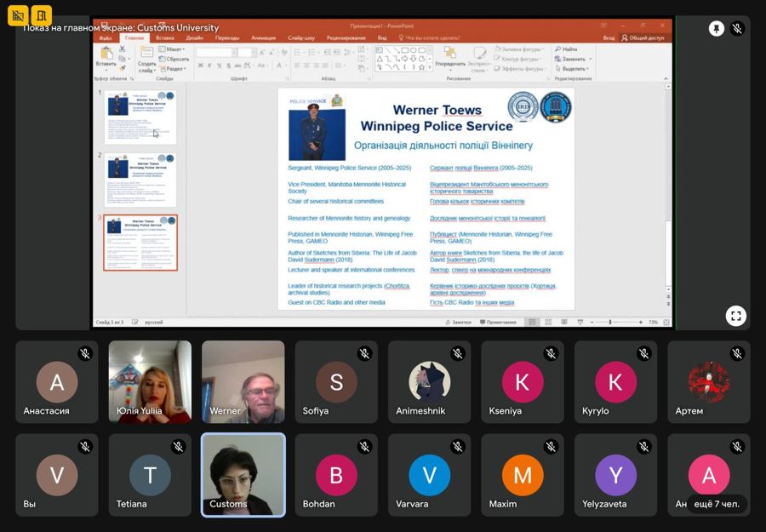Viewport: 766px width, 532px height.
Task: Click the Cut scissors icon in the ribbon
Action: 122,49
